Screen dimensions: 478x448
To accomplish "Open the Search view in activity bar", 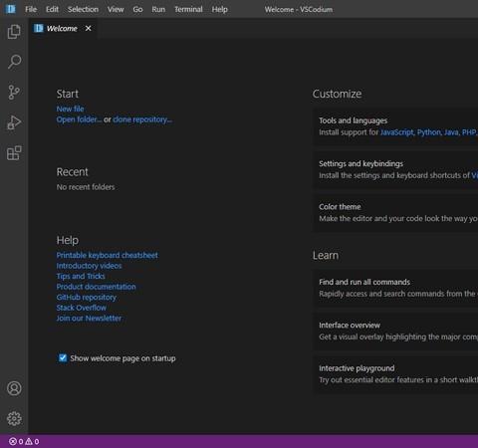I will tap(14, 62).
